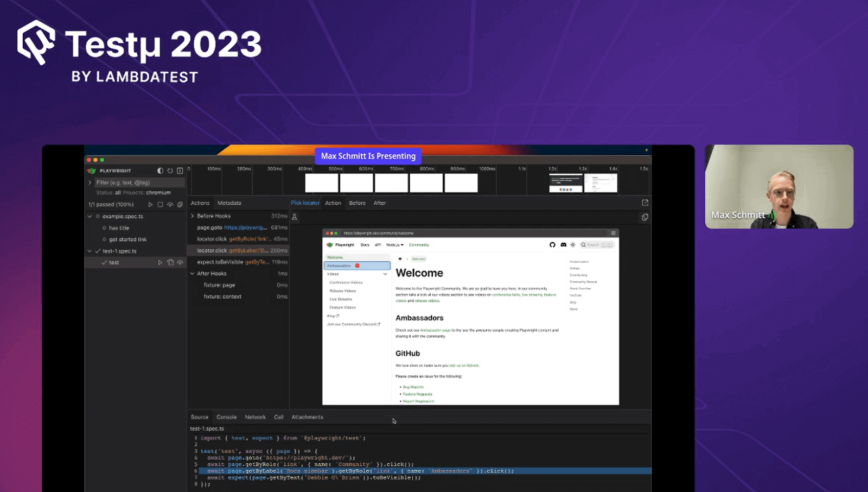Click the stop tests button

pyautogui.click(x=160, y=205)
